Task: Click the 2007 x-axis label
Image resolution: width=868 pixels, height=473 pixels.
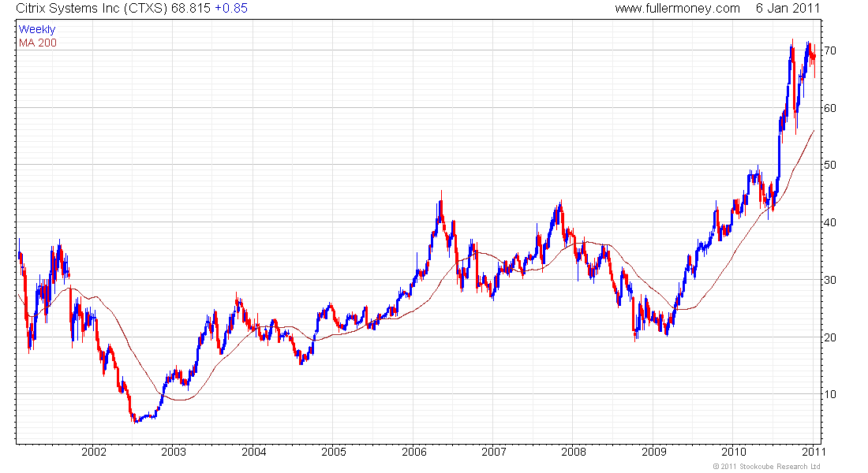Action: (494, 452)
